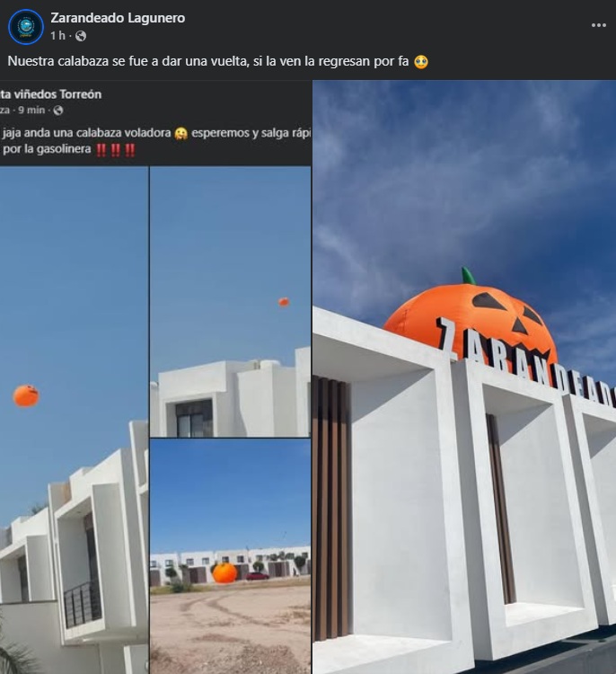Open the three-dot post options menu
The width and height of the screenshot is (616, 674).
[x=598, y=25]
